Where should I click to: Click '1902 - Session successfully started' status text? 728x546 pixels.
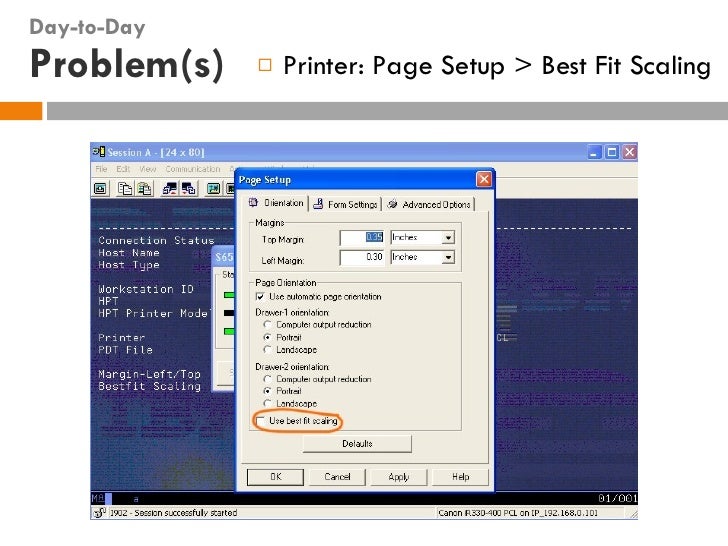point(173,513)
